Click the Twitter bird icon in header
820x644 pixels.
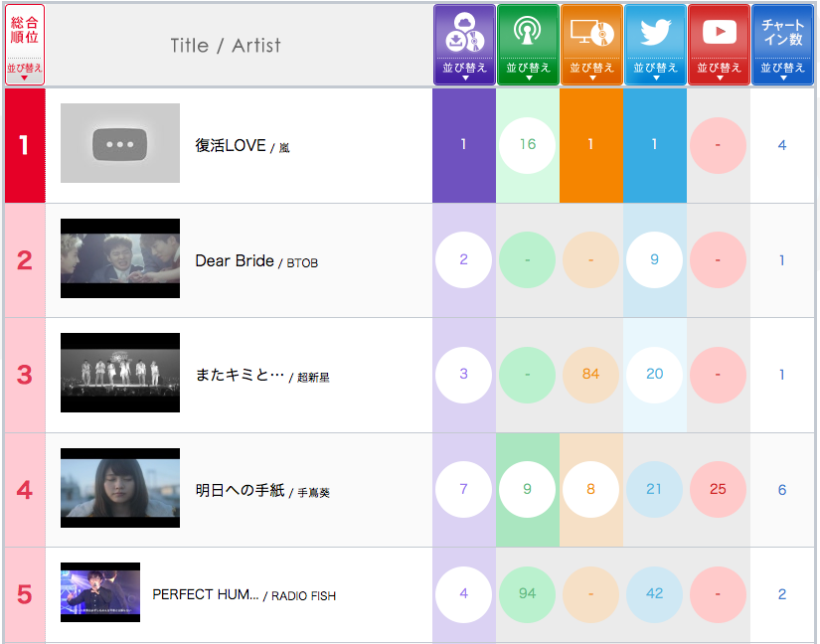[654, 32]
